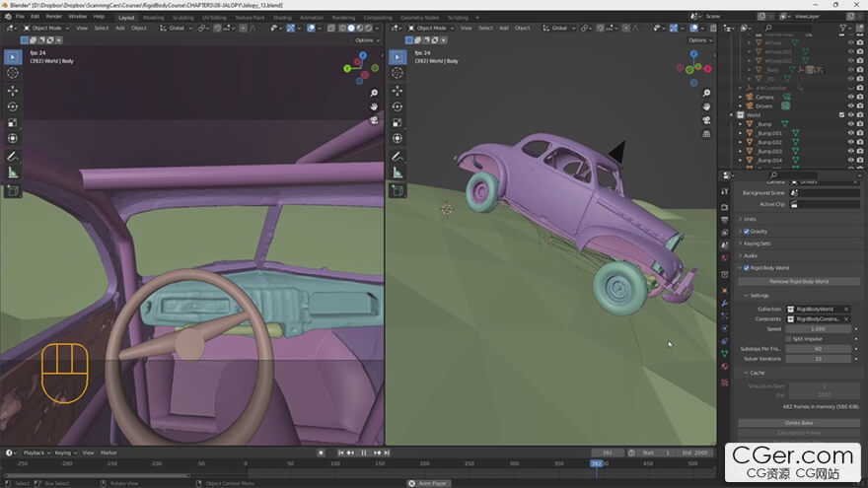Toggle camera view icon in right viewport
The image size is (868, 488).
point(707,119)
